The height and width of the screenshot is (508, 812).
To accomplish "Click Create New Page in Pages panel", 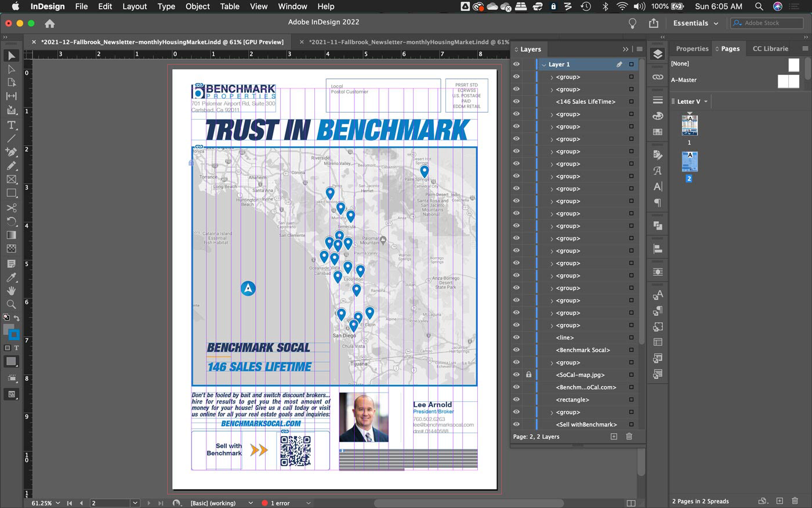I will point(780,501).
